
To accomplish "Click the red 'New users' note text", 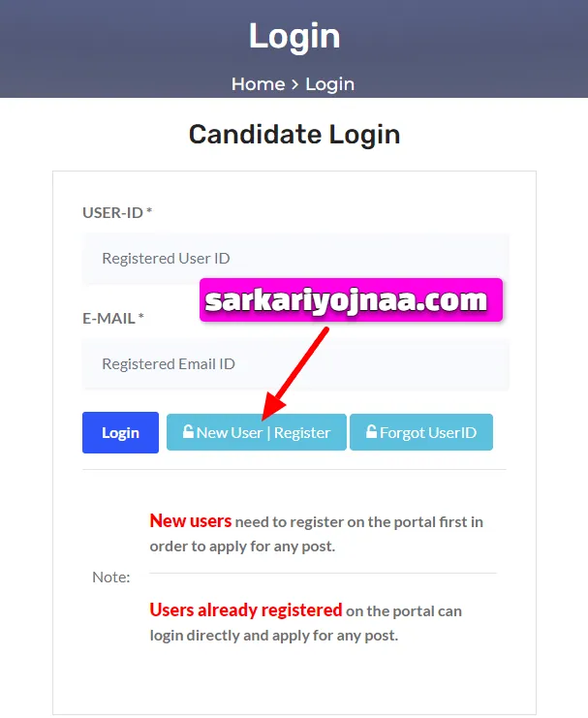I will click(x=191, y=521).
